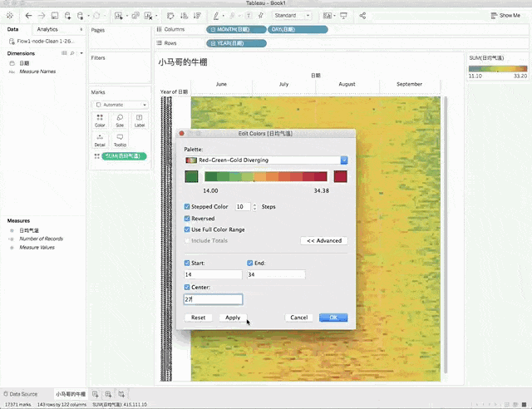The height and width of the screenshot is (409, 532).
Task: Toggle the End checkbox
Action: [250, 263]
